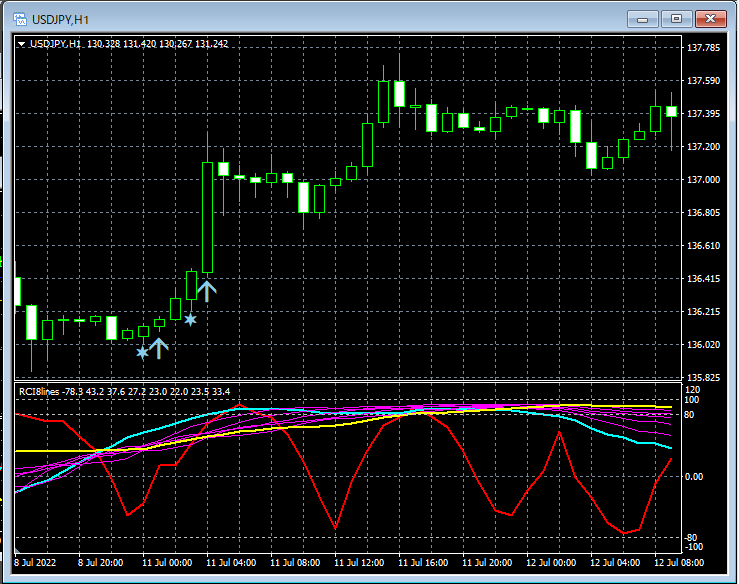Click the gray chart shift triangle at bottom-left
The height and width of the screenshot is (584, 739).
tap(18, 550)
